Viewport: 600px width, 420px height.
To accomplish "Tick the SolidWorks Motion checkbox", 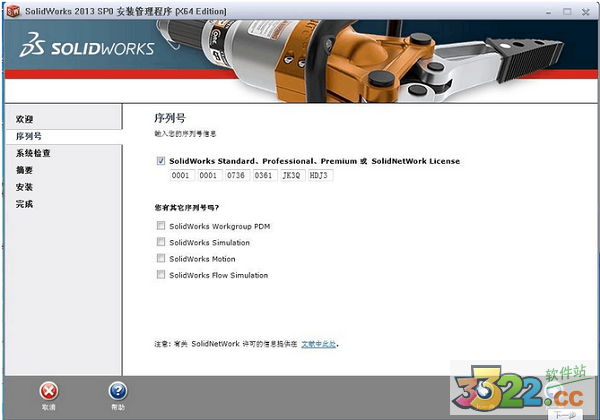I will tap(161, 259).
